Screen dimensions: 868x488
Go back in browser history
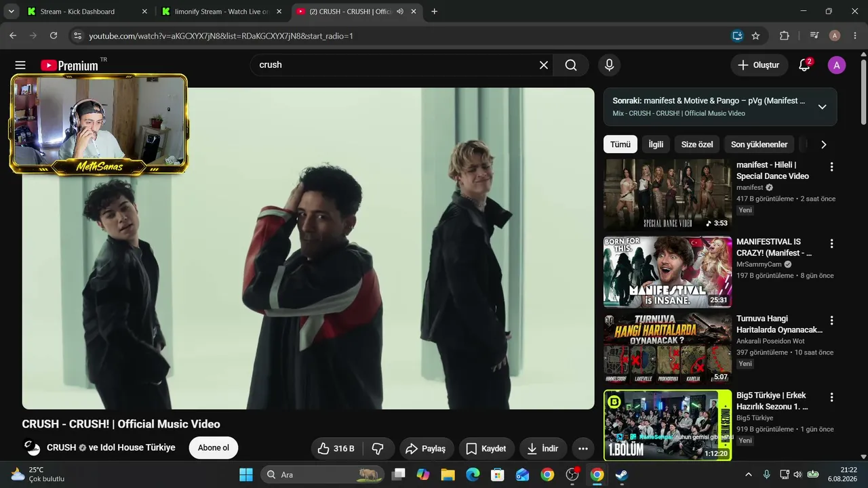click(x=13, y=36)
